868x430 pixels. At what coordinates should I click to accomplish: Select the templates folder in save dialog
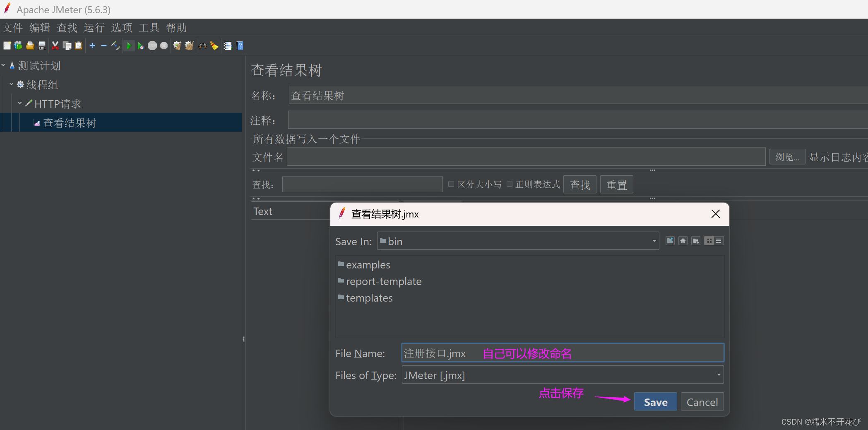point(369,297)
